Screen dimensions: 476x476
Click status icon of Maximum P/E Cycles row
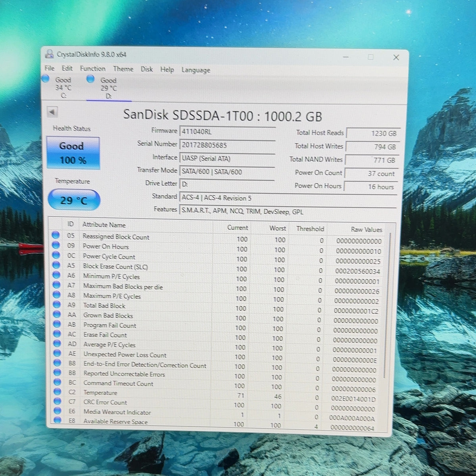pos(56,295)
